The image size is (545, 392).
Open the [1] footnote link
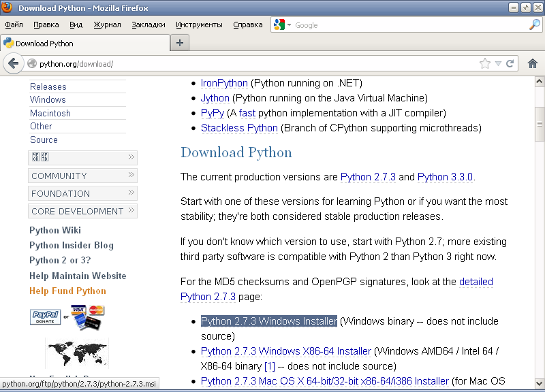point(270,366)
